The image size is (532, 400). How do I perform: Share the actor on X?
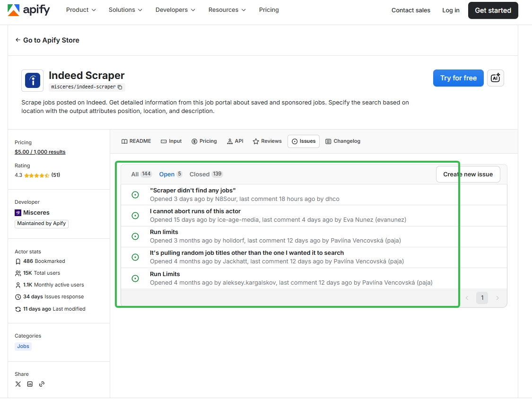(18, 384)
